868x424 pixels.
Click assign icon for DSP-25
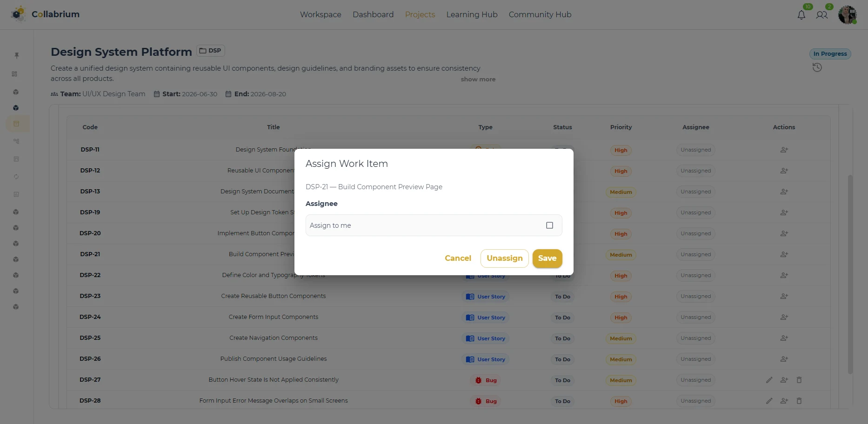coord(784,338)
